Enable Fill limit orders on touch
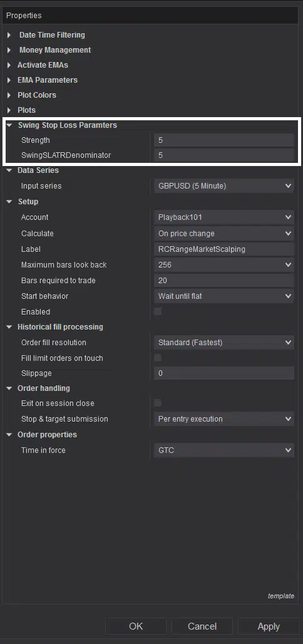The height and width of the screenshot is (644, 303). [158, 358]
